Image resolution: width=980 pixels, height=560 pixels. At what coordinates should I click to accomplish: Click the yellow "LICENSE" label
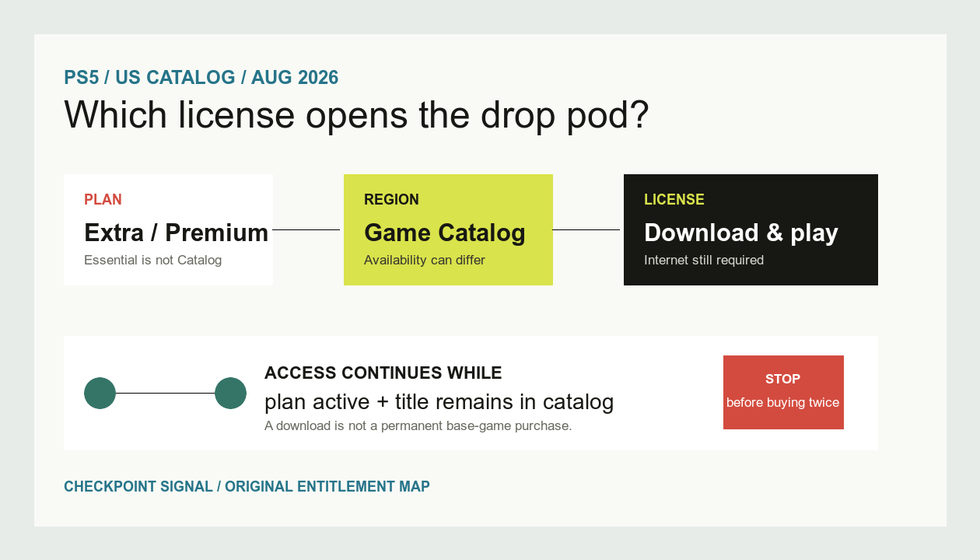[674, 199]
